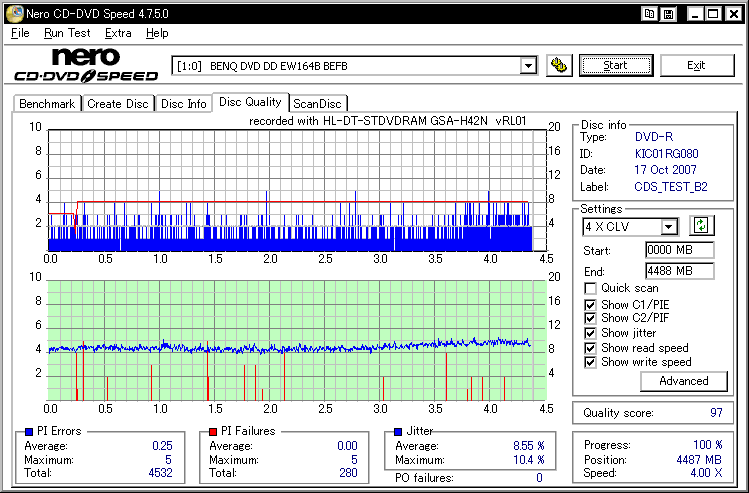
Task: Click the app icon in title bar
Action: pyautogui.click(x=13, y=13)
